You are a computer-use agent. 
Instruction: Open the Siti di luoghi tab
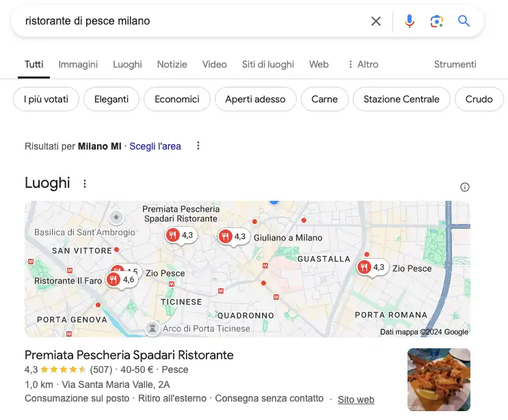pyautogui.click(x=268, y=64)
